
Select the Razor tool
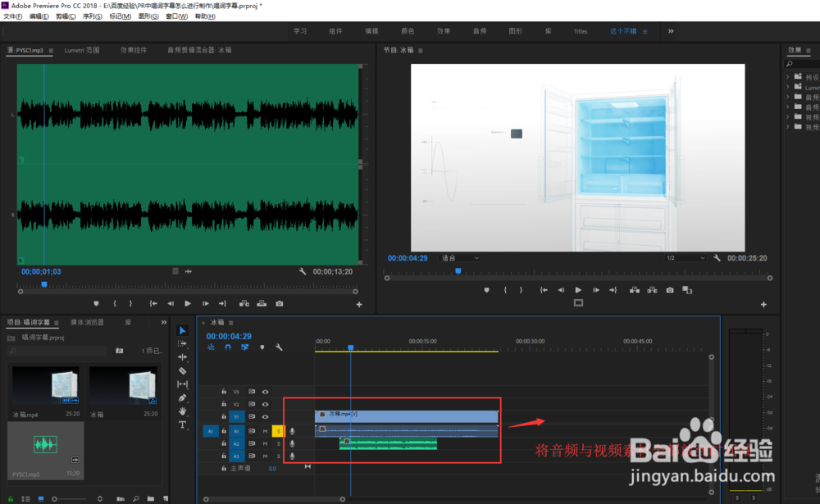[x=183, y=370]
